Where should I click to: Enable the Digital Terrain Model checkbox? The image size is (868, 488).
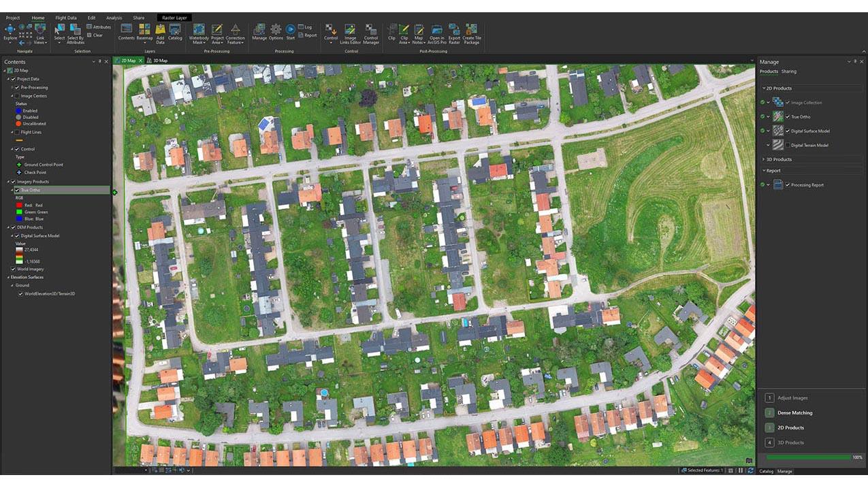point(788,145)
